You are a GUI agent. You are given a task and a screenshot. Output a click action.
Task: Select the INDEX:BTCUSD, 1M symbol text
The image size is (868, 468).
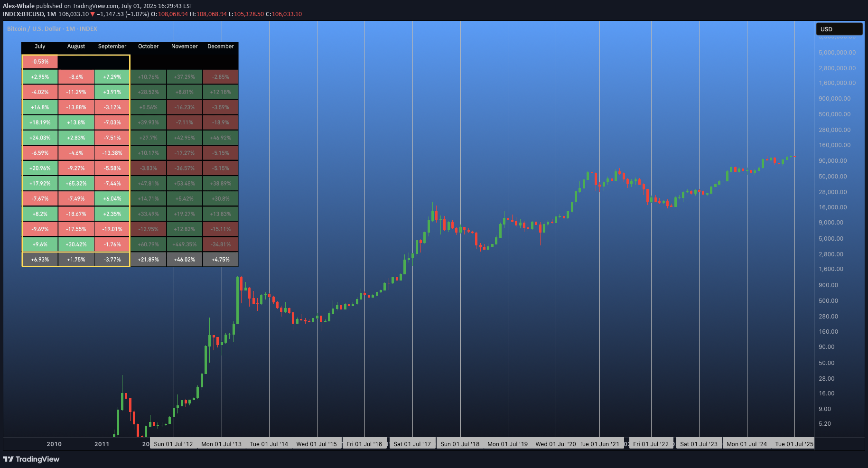pyautogui.click(x=29, y=14)
